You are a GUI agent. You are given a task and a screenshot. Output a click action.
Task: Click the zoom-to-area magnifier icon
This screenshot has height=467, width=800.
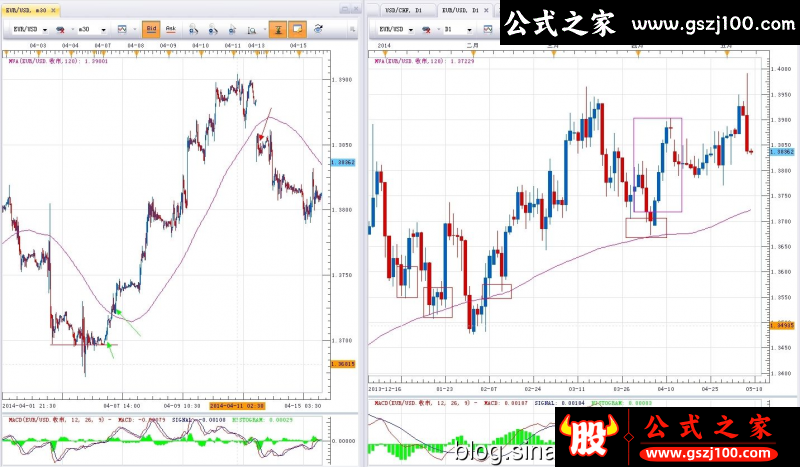click(252, 30)
